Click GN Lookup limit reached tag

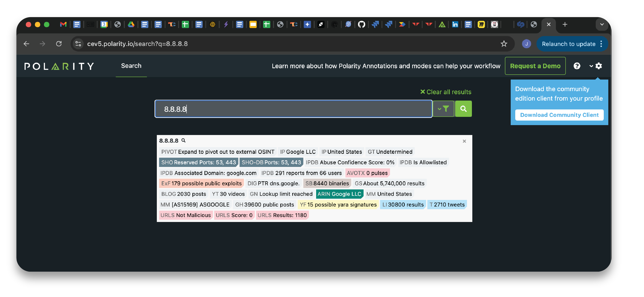(x=281, y=194)
